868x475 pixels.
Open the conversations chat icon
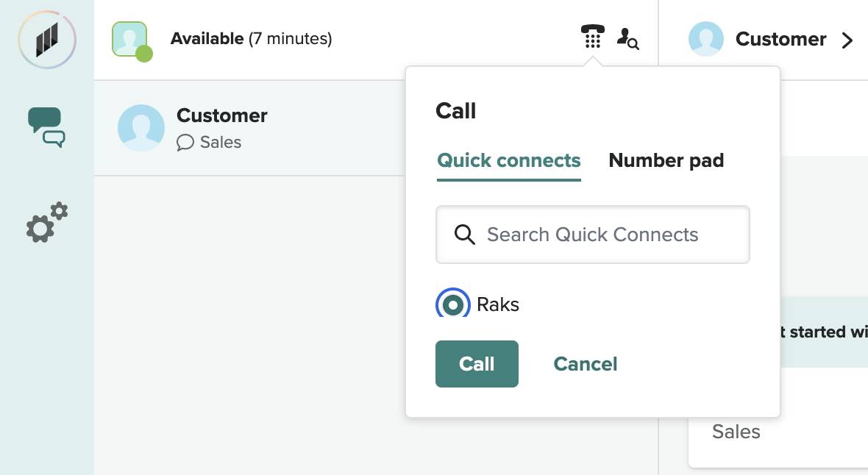(x=46, y=126)
